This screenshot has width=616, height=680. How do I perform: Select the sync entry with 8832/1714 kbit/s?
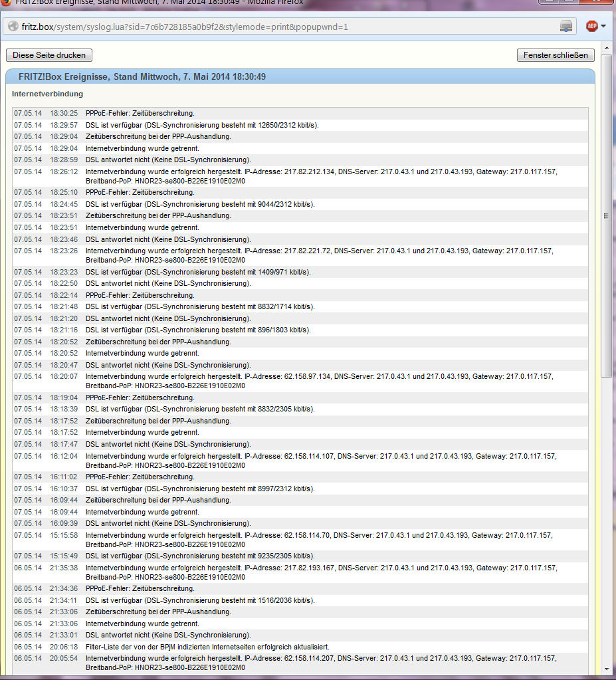pos(300,306)
